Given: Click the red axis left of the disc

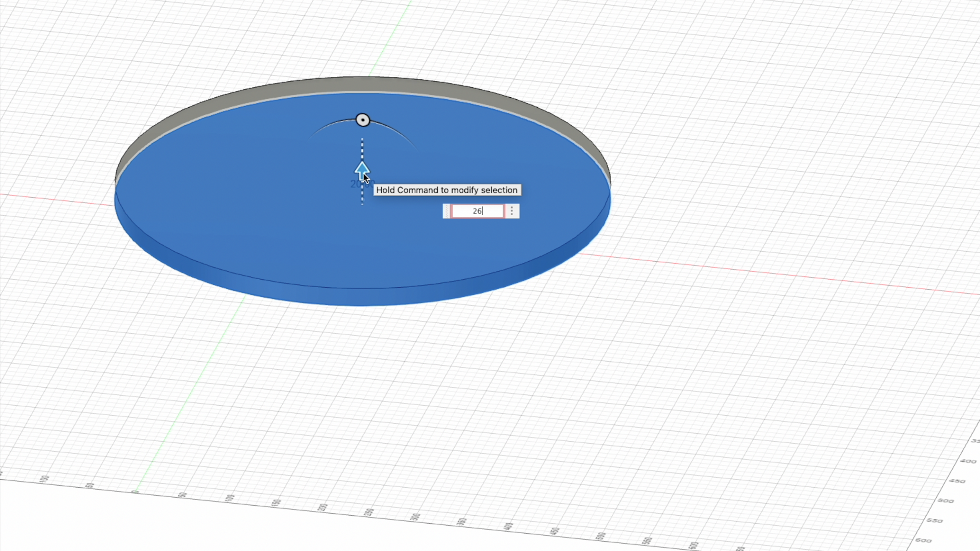Looking at the screenshot, I should [x=57, y=199].
